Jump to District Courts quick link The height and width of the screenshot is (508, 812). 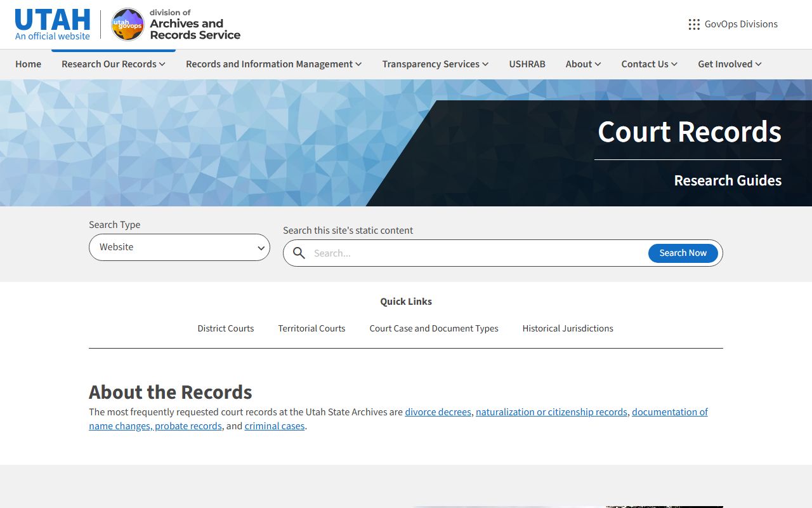(x=226, y=328)
